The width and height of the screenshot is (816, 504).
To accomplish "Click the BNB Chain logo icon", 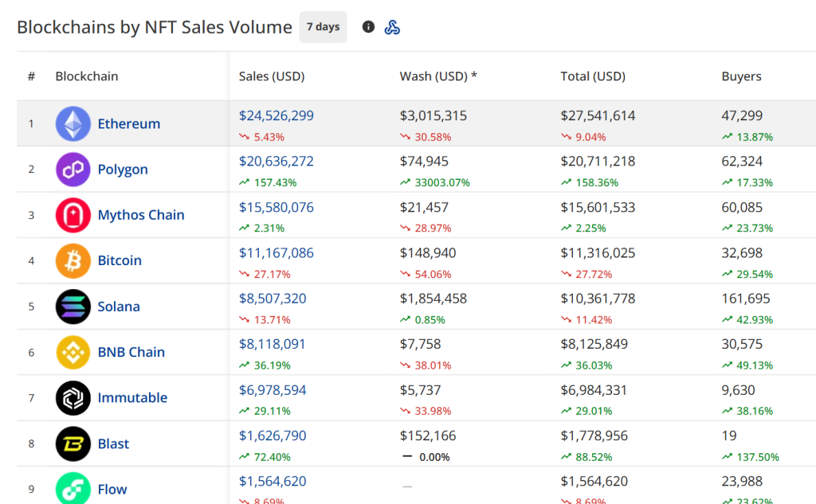I will point(73,352).
